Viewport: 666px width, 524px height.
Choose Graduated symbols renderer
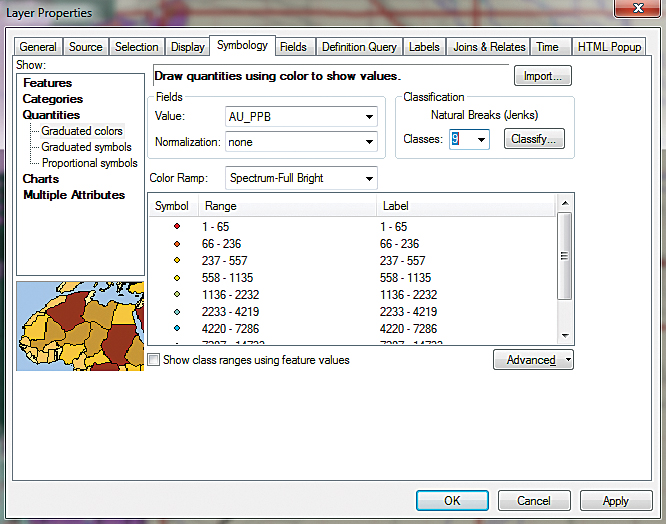click(86, 147)
